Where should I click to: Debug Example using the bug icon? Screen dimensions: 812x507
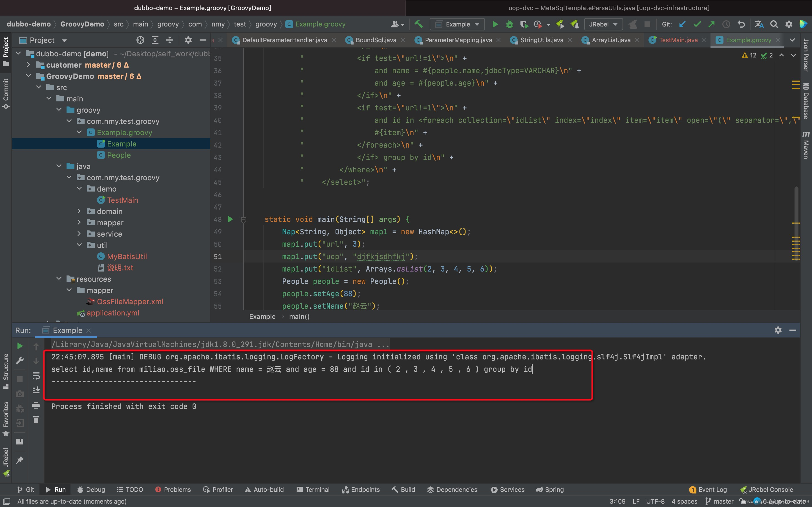pyautogui.click(x=510, y=24)
